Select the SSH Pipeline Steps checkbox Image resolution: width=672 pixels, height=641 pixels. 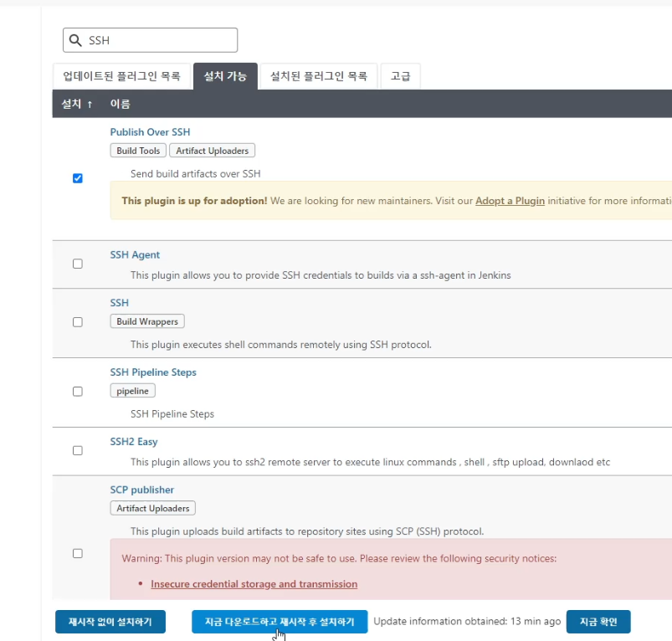(x=78, y=392)
